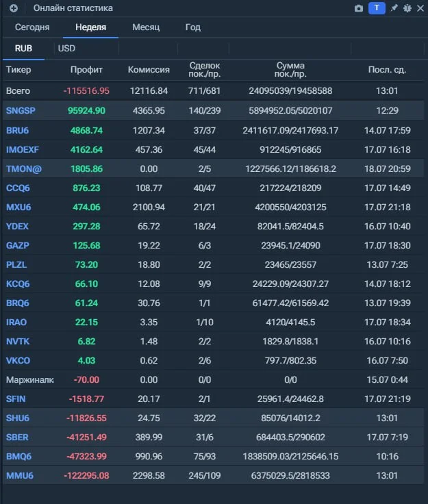Open the TMON@ ticker link

point(24,168)
